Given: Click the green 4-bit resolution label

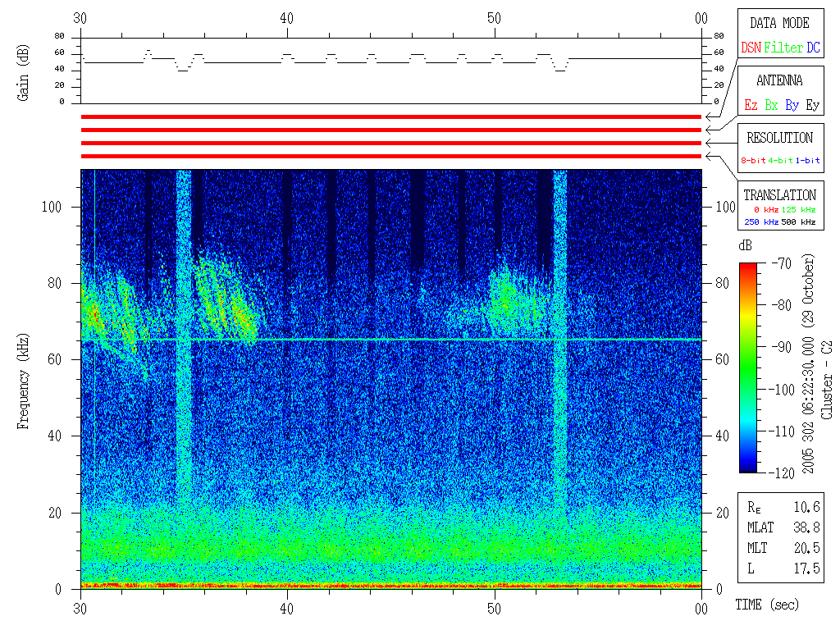Looking at the screenshot, I should click(780, 160).
